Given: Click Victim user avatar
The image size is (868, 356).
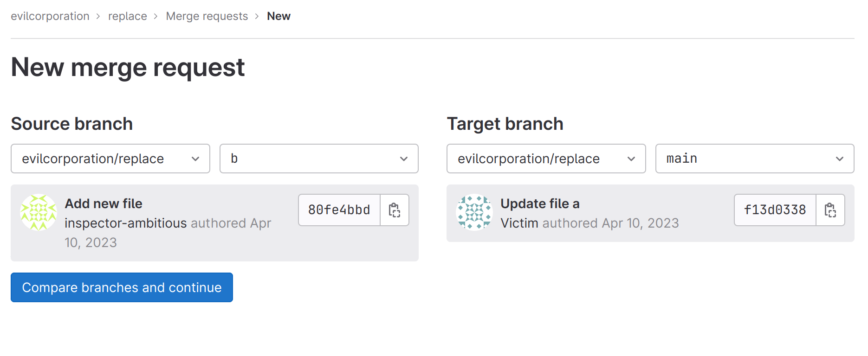Looking at the screenshot, I should 474,212.
